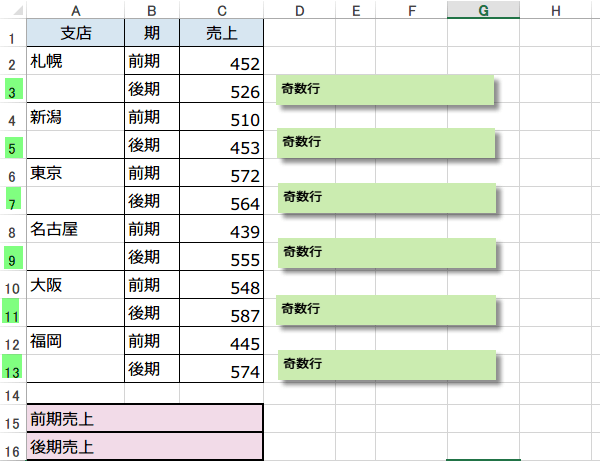
Task: Click the 奇数行 shape beside row 3
Action: 386,89
